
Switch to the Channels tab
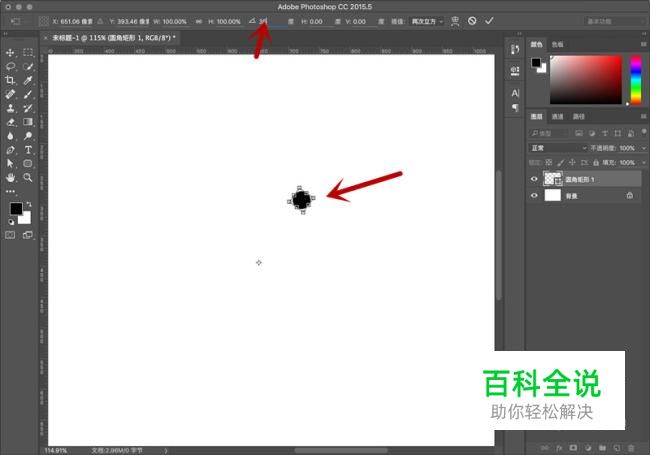557,116
